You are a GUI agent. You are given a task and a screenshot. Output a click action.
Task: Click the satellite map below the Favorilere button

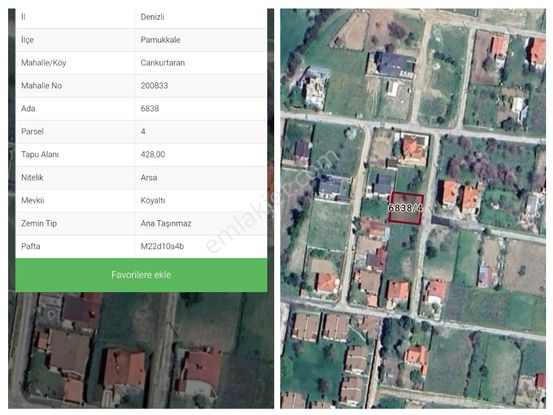coord(141,350)
